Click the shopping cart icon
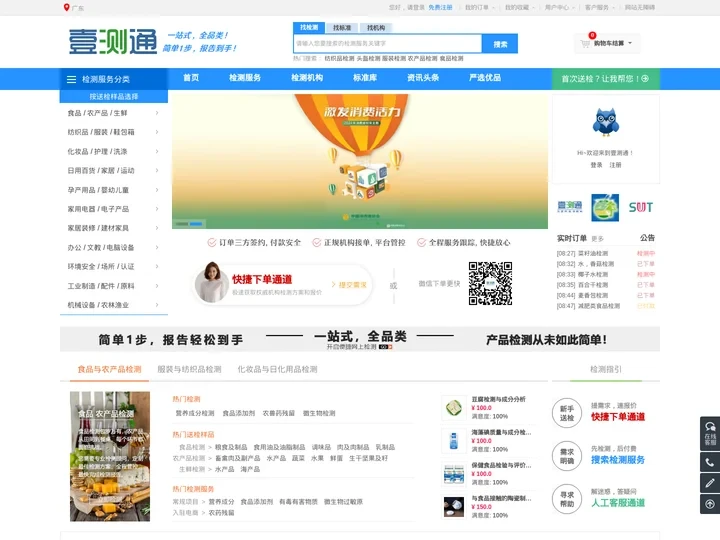720x540 pixels. click(x=585, y=44)
